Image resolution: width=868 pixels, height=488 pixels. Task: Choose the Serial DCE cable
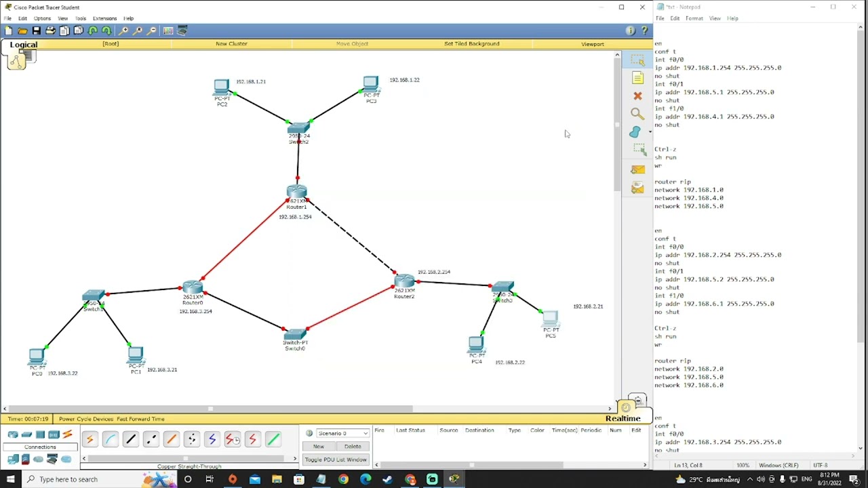[233, 439]
